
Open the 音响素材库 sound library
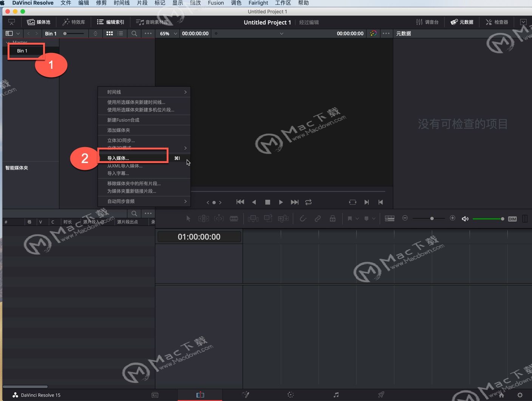point(152,22)
